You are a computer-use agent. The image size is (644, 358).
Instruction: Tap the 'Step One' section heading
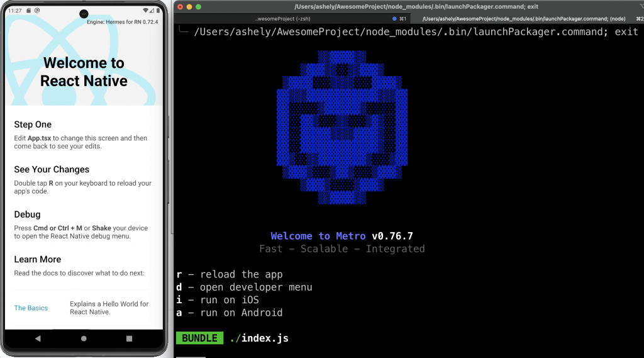33,125
